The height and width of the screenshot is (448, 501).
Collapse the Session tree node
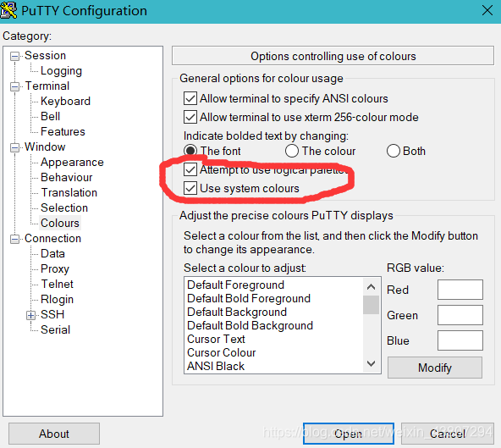[14, 57]
